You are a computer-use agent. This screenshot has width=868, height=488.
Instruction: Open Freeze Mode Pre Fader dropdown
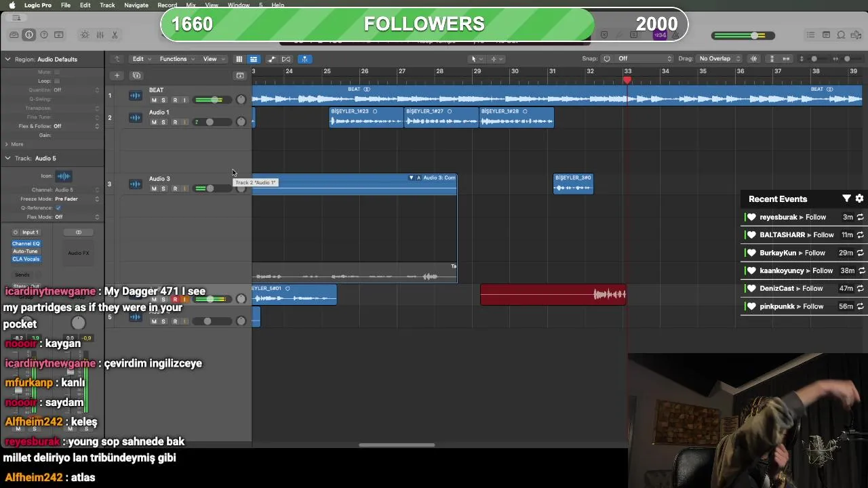coord(77,199)
